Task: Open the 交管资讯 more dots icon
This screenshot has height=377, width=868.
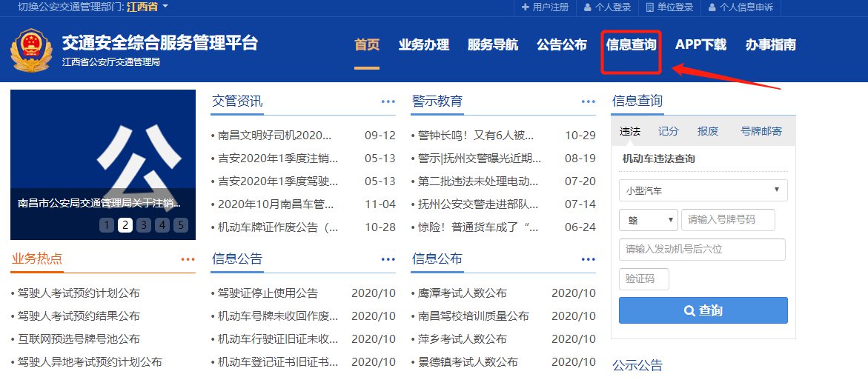Action: [388, 101]
